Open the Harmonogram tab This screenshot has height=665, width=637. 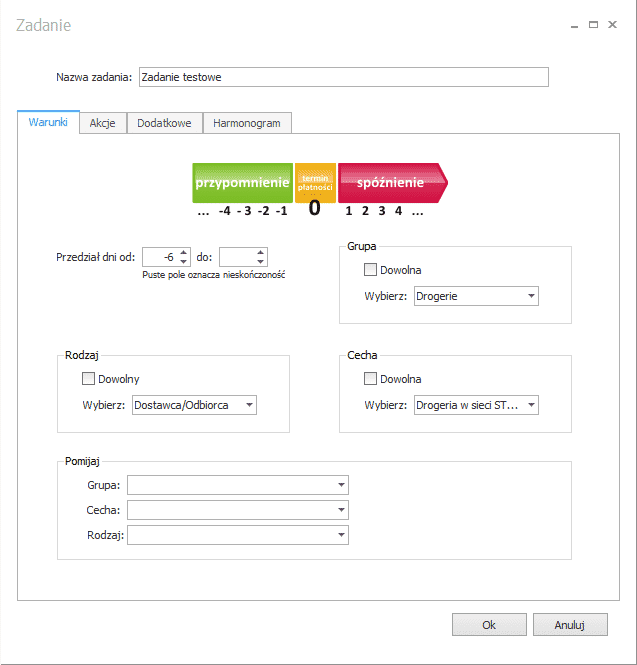point(247,123)
